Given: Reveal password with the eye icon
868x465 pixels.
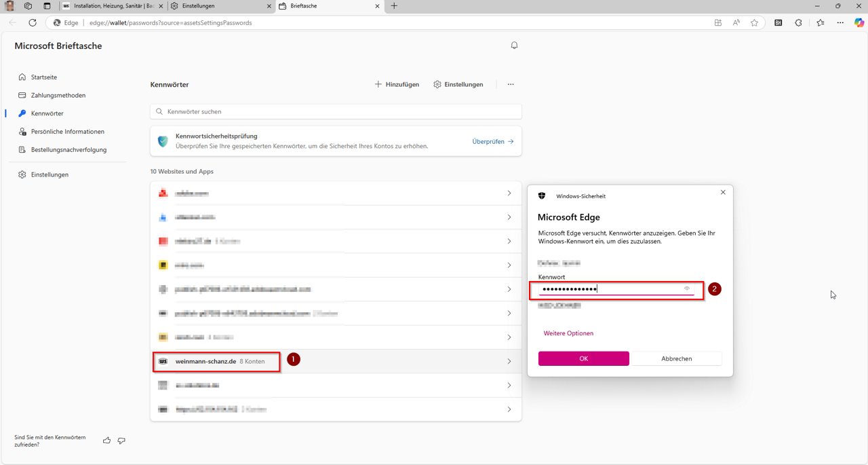Looking at the screenshot, I should 687,289.
